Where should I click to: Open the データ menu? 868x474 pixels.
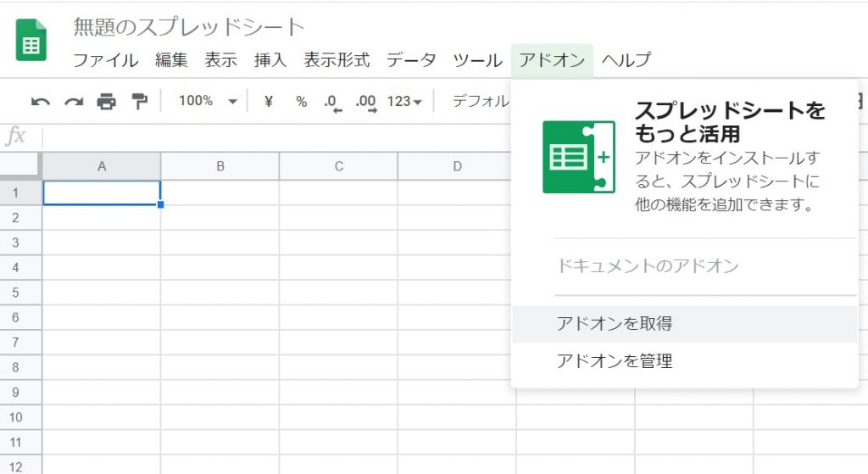pos(411,60)
